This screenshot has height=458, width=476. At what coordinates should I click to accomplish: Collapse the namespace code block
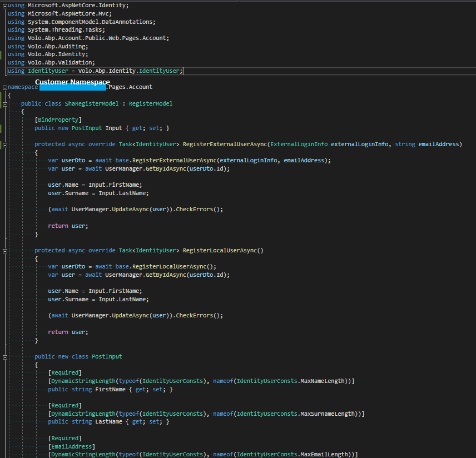coord(4,87)
